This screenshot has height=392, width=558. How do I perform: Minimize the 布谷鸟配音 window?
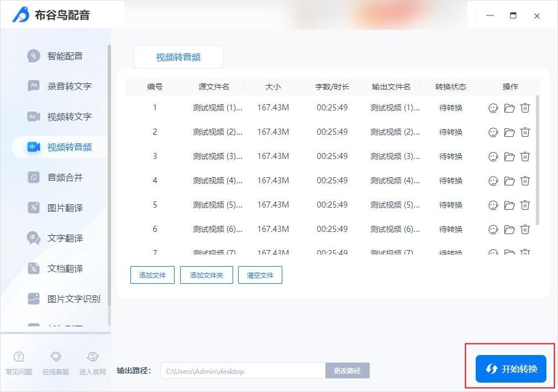tap(490, 15)
